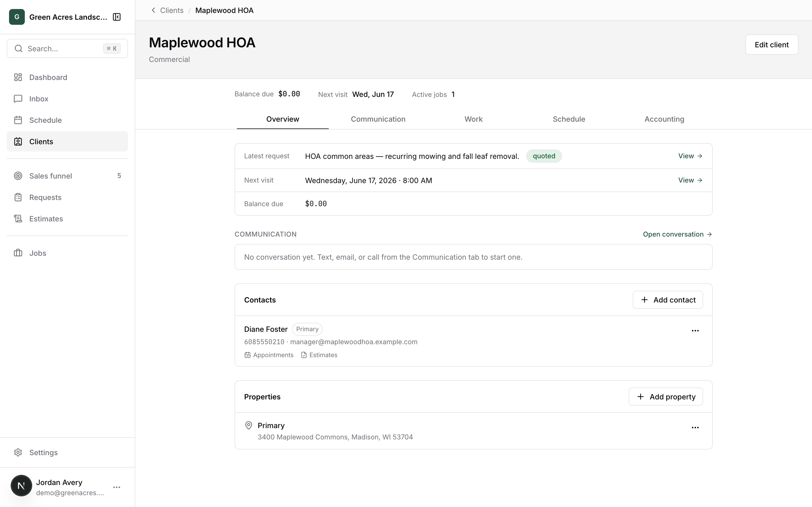812x507 pixels.
Task: Open Settings gear in sidebar
Action: click(x=18, y=452)
